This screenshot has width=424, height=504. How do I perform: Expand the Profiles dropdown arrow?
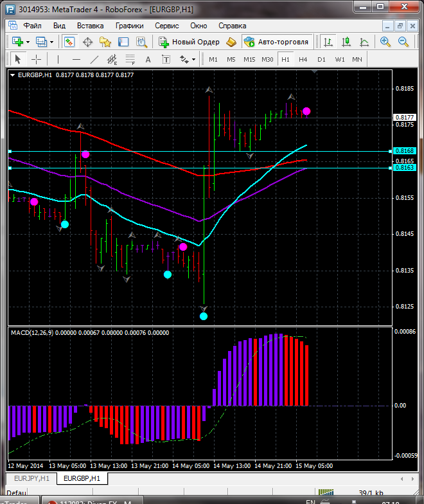pos(51,42)
